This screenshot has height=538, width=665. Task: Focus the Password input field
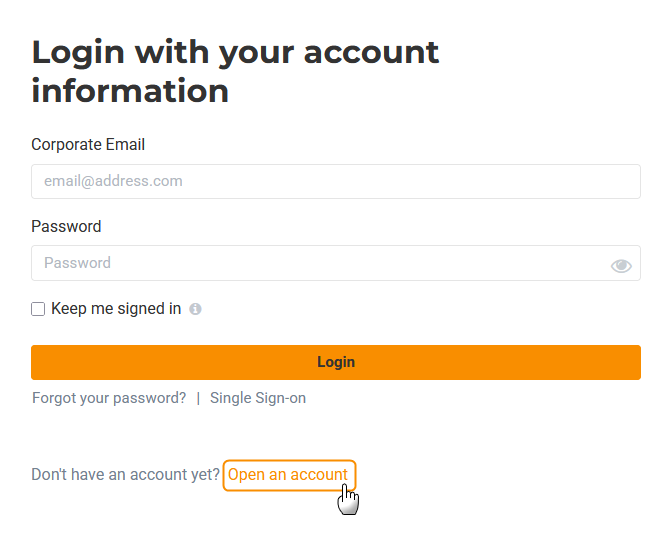pyautogui.click(x=320, y=264)
